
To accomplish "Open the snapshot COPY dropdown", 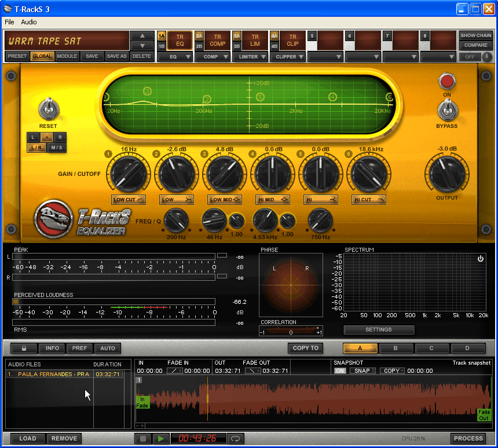I will coord(392,371).
